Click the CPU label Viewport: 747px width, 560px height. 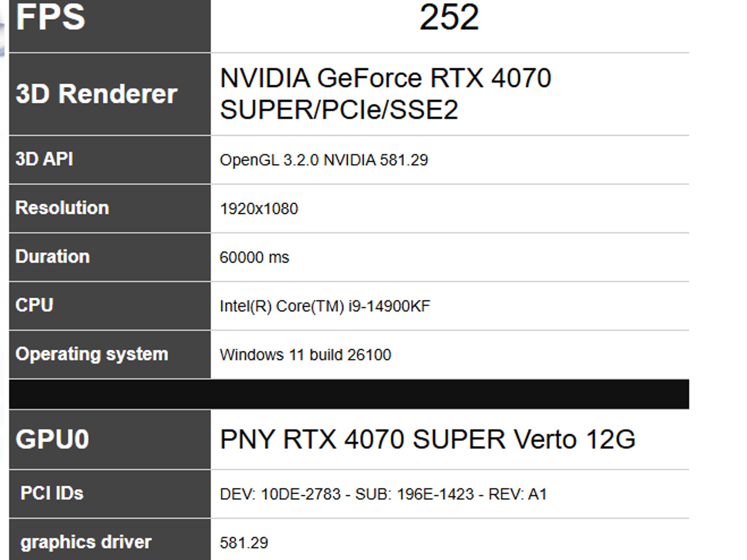(x=34, y=305)
